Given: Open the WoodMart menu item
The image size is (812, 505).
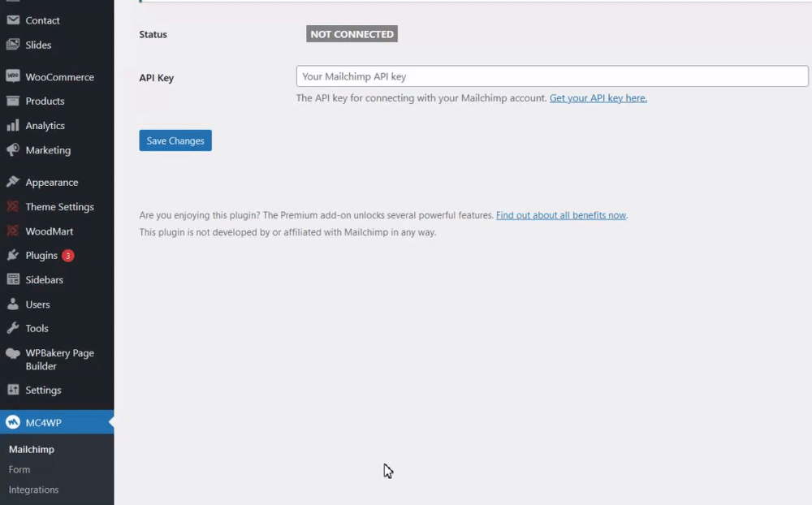Looking at the screenshot, I should click(50, 231).
